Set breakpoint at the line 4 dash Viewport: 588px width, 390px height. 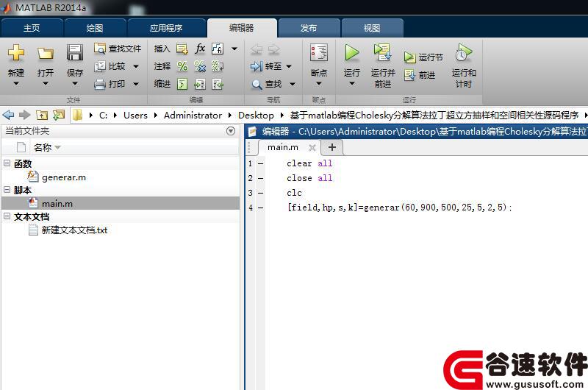coord(261,208)
